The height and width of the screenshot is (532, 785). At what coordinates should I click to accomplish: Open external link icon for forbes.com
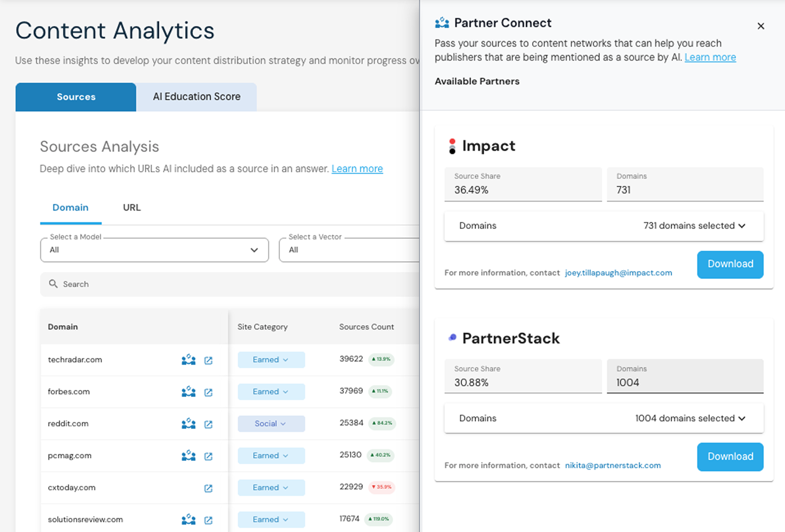[x=208, y=392]
